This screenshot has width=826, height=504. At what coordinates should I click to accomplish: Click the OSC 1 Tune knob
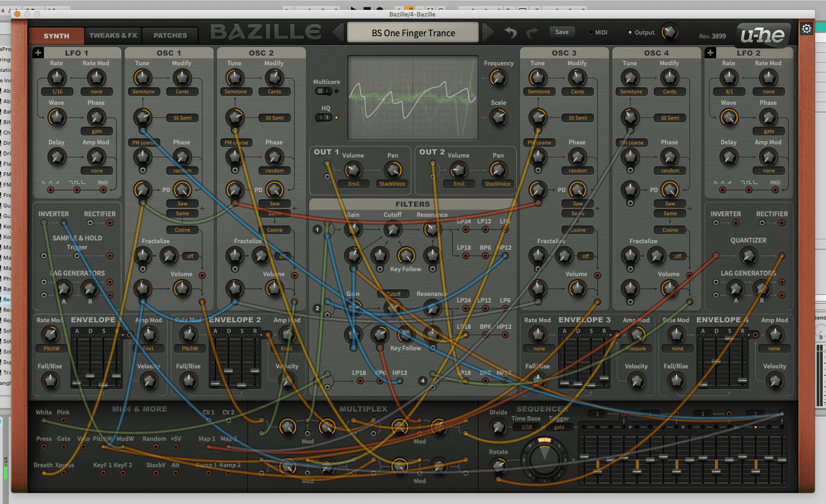tap(142, 77)
